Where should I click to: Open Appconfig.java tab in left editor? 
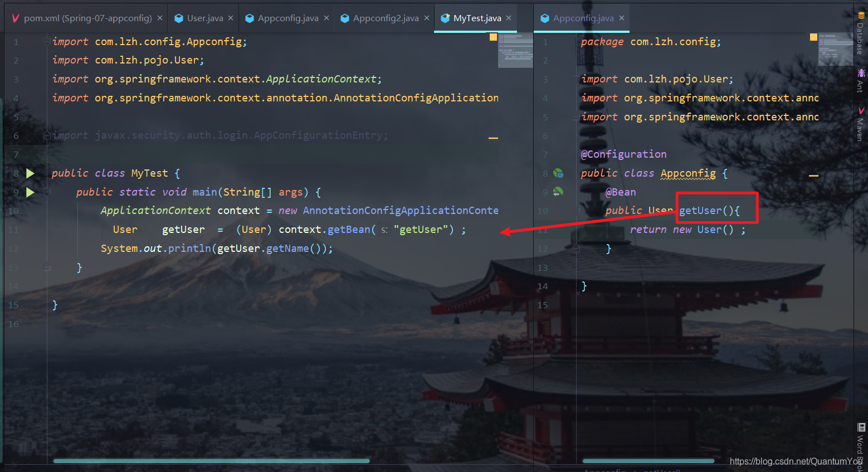pyautogui.click(x=288, y=18)
